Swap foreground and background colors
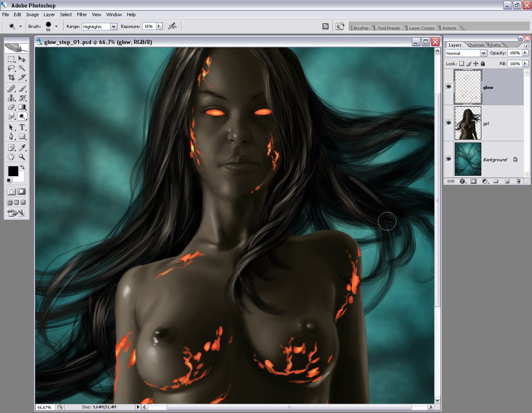This screenshot has width=532, height=413. click(22, 167)
